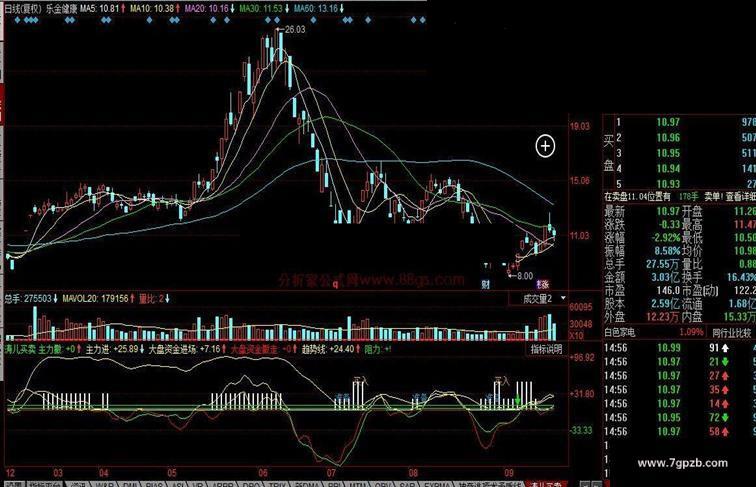Click the 07 month label on the time axis

coord(332,473)
